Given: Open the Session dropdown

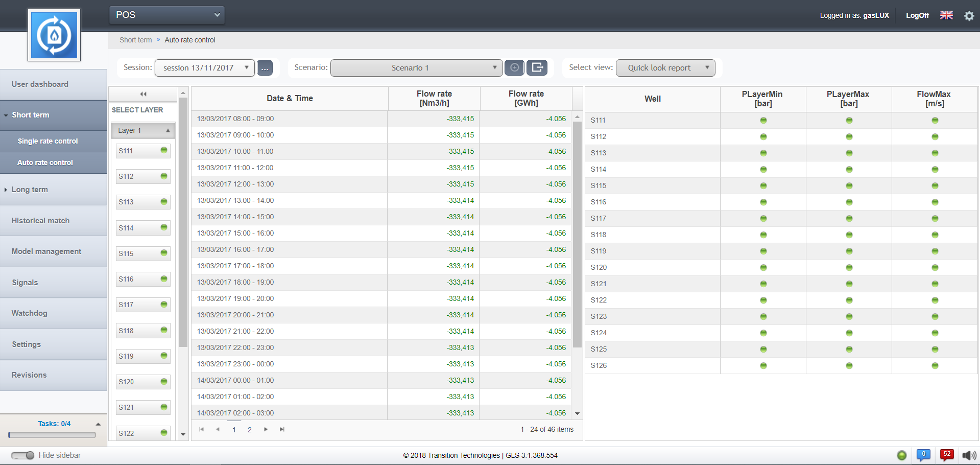Looking at the screenshot, I should tap(204, 67).
